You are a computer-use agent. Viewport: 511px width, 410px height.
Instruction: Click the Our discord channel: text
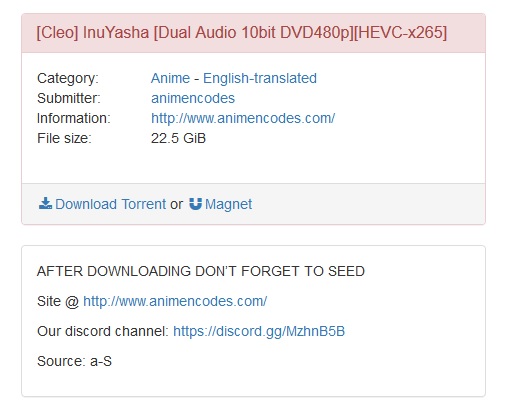(103, 331)
